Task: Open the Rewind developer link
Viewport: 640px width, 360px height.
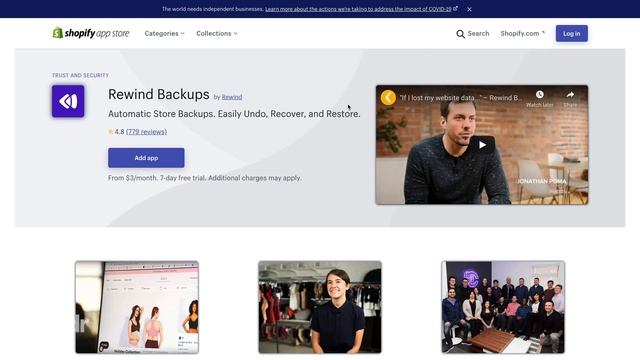Action: (x=232, y=97)
